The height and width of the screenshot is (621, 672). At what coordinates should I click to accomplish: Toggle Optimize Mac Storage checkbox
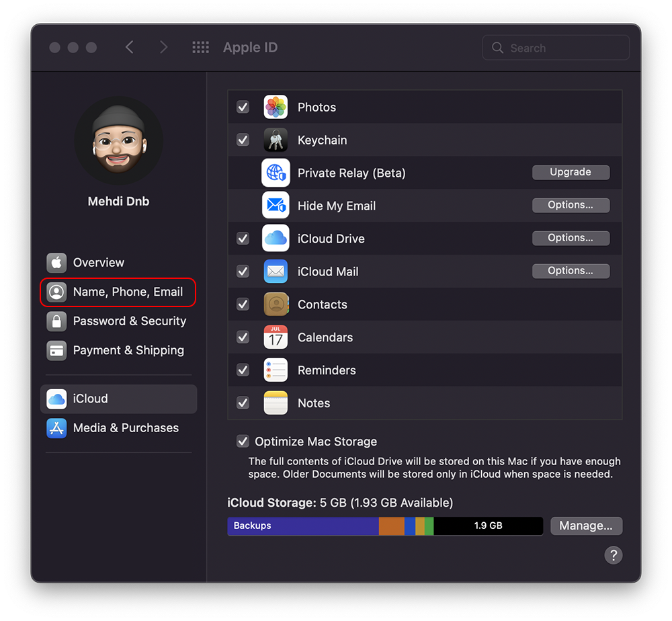243,441
